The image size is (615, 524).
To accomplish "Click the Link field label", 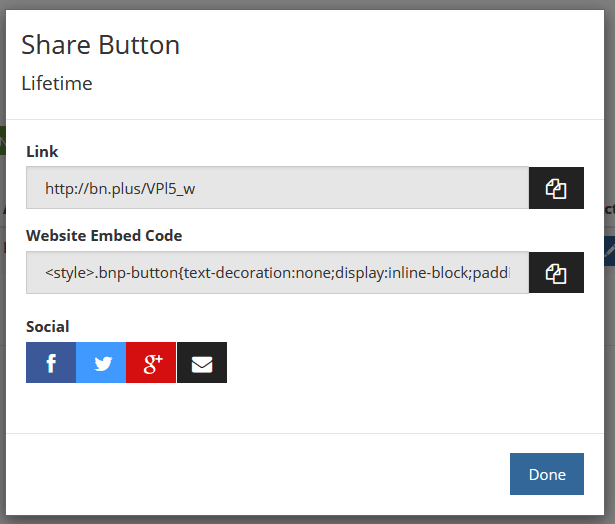I will click(42, 152).
